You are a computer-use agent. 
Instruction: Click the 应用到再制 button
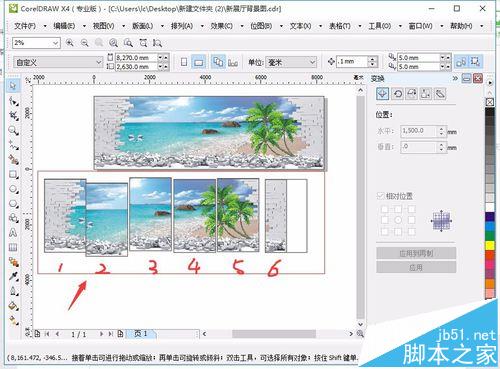416,253
